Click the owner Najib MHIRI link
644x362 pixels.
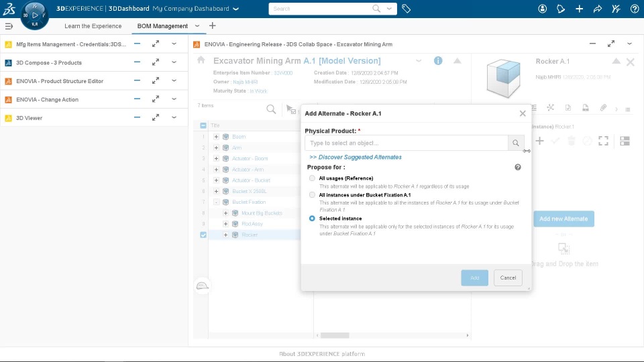click(246, 82)
